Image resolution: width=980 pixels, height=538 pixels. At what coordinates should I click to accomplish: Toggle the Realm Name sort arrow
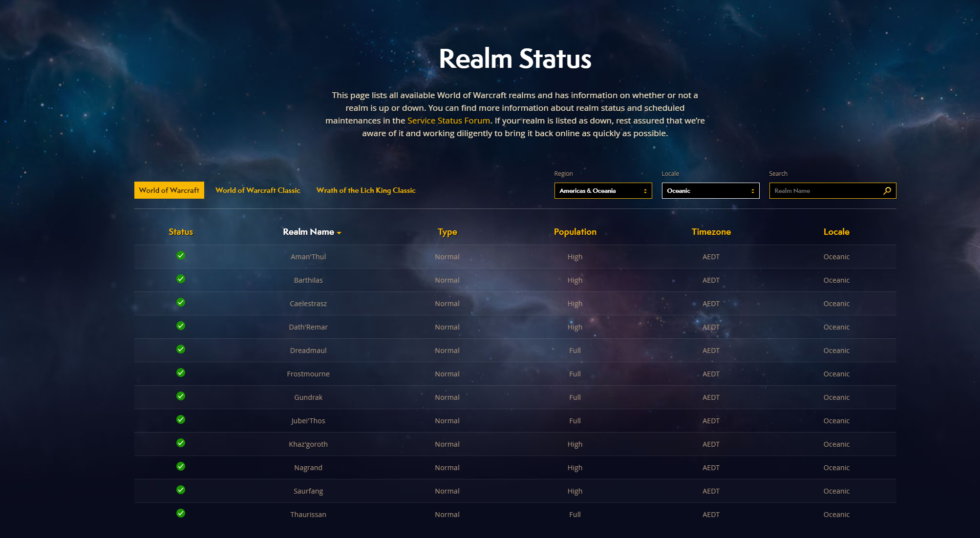pos(339,233)
